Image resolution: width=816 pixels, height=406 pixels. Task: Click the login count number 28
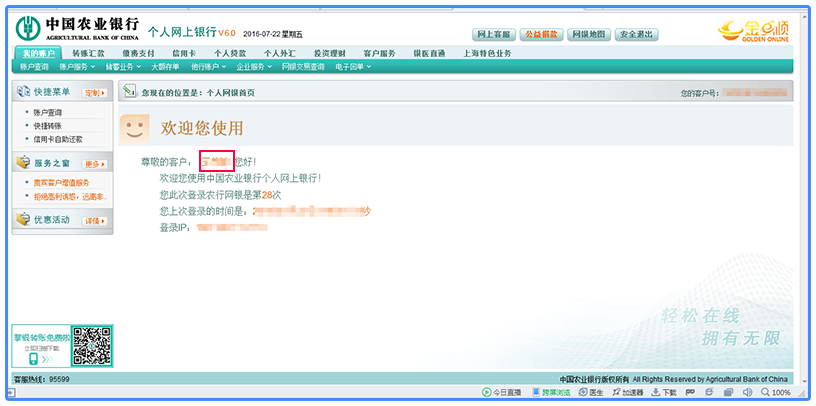(x=267, y=195)
